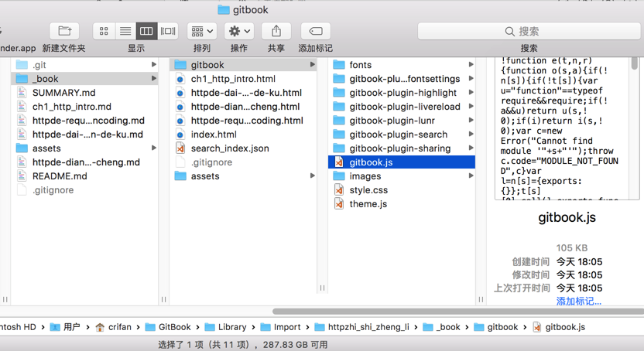Image resolution: width=644 pixels, height=351 pixels.
Task: Open the action gear menu
Action: (239, 31)
